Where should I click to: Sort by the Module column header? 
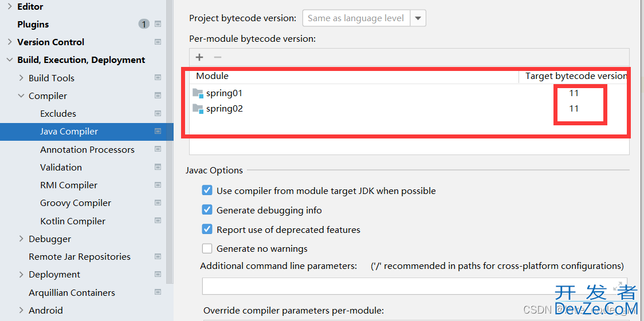coord(213,76)
